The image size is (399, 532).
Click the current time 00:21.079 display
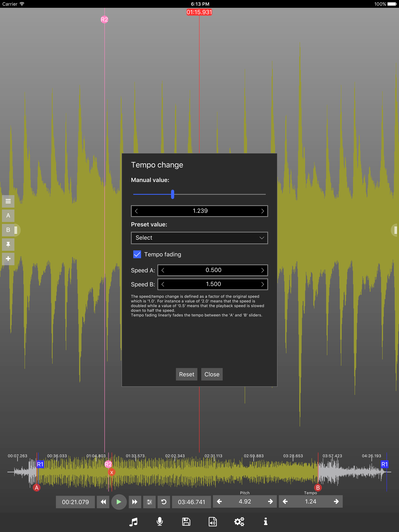click(x=75, y=502)
